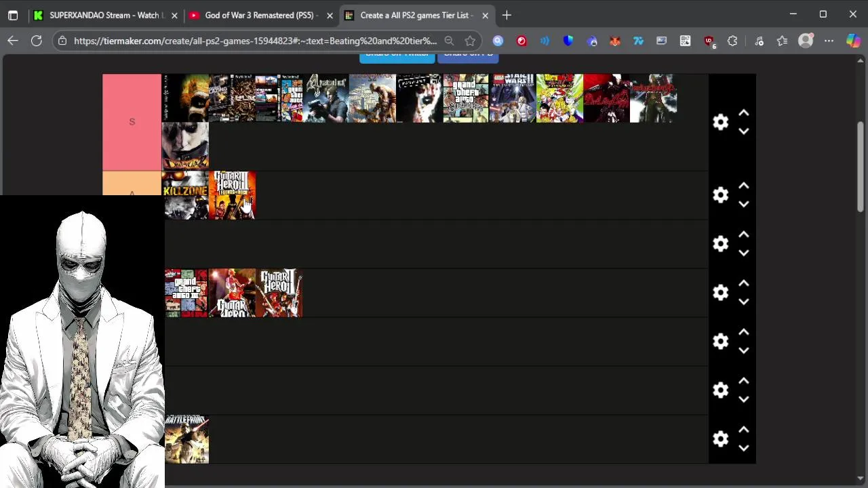
Task: Open the tab actions menu icon
Action: pyautogui.click(x=13, y=15)
